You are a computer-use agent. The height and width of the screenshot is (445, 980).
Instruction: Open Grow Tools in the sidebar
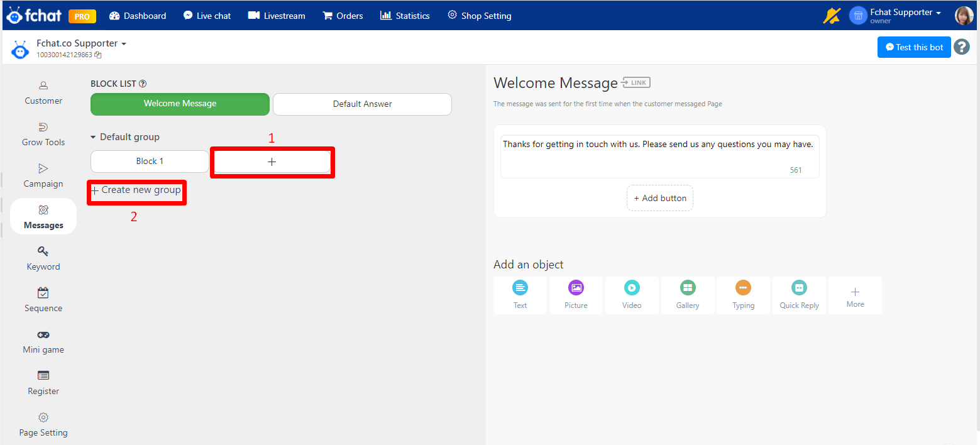click(x=43, y=135)
